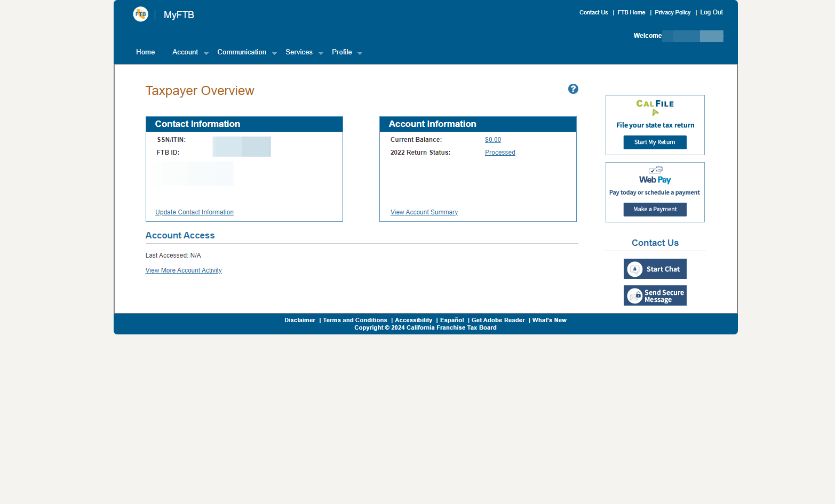Click the Processed return status link
Image resolution: width=835 pixels, height=504 pixels.
(x=500, y=153)
